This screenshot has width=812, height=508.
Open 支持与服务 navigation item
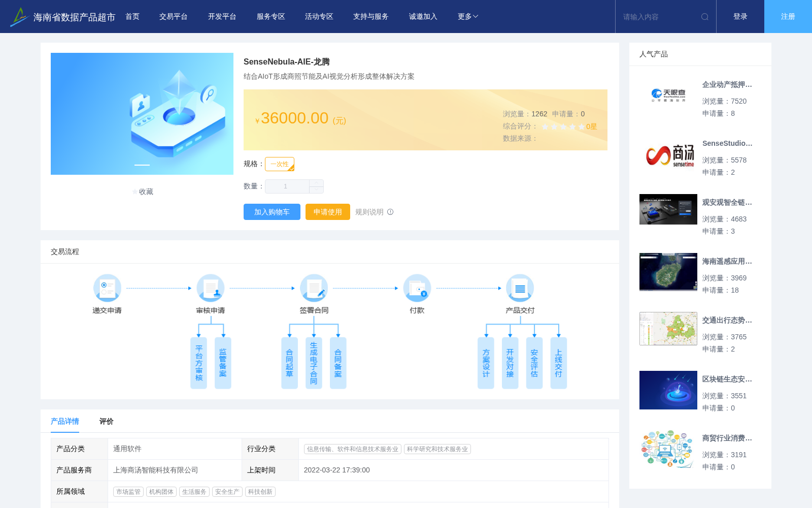371,17
